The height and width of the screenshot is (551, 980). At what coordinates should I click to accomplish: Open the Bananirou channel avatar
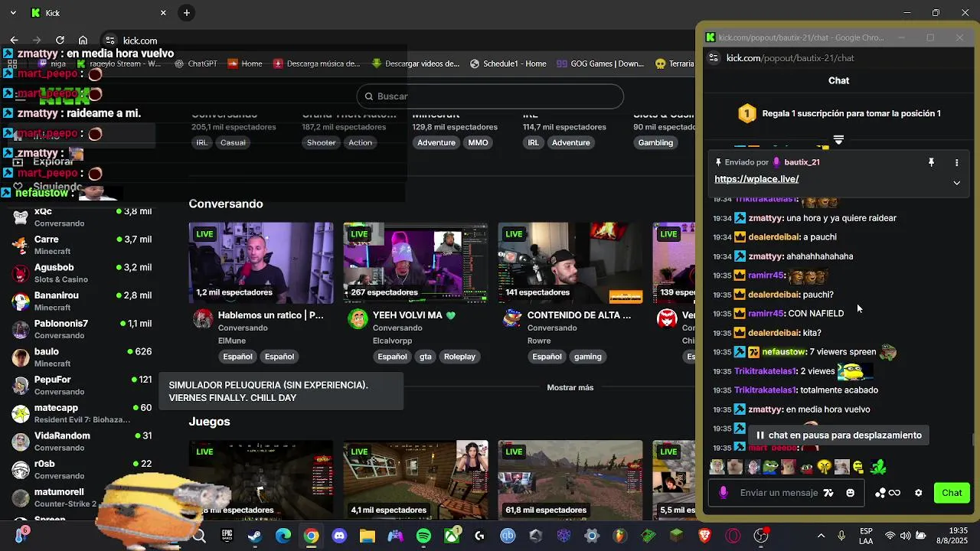(x=21, y=302)
